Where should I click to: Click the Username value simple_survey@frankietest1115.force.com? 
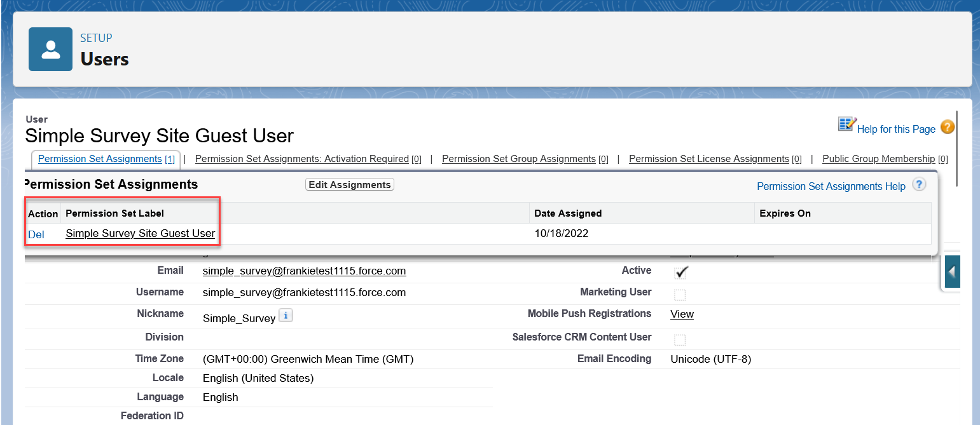pyautogui.click(x=304, y=292)
